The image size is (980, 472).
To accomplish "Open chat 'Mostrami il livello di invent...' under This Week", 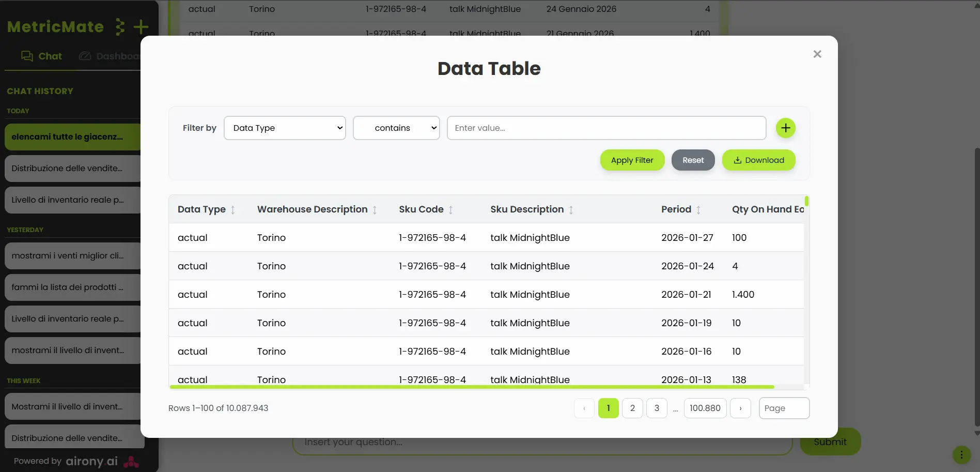I will point(72,407).
